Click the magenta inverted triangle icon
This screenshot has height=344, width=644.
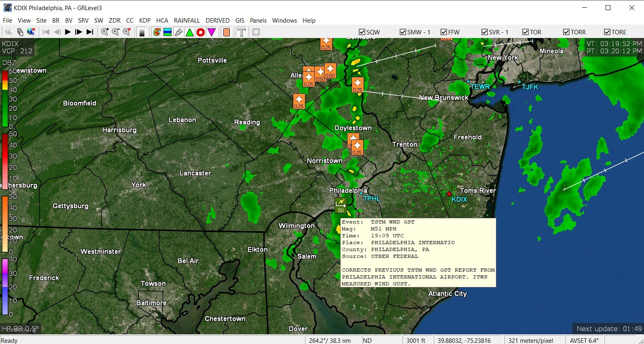[x=212, y=32]
